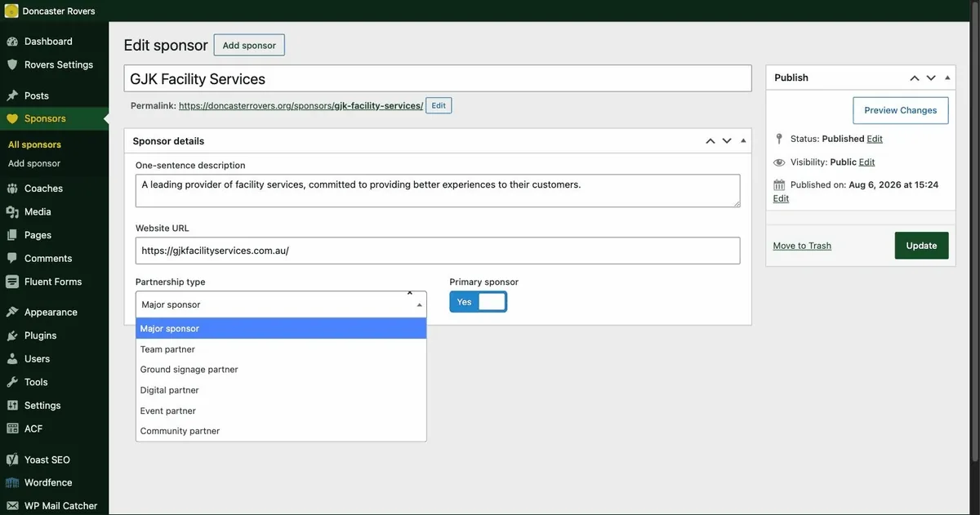Click the Dashboard gauge icon
The width and height of the screenshot is (980, 515).
[x=12, y=42]
